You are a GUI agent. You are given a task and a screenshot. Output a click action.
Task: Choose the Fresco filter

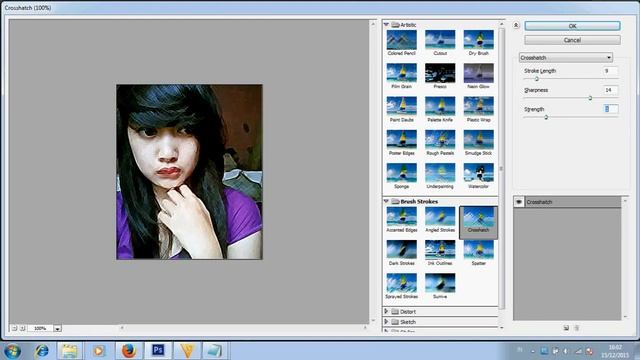click(440, 73)
